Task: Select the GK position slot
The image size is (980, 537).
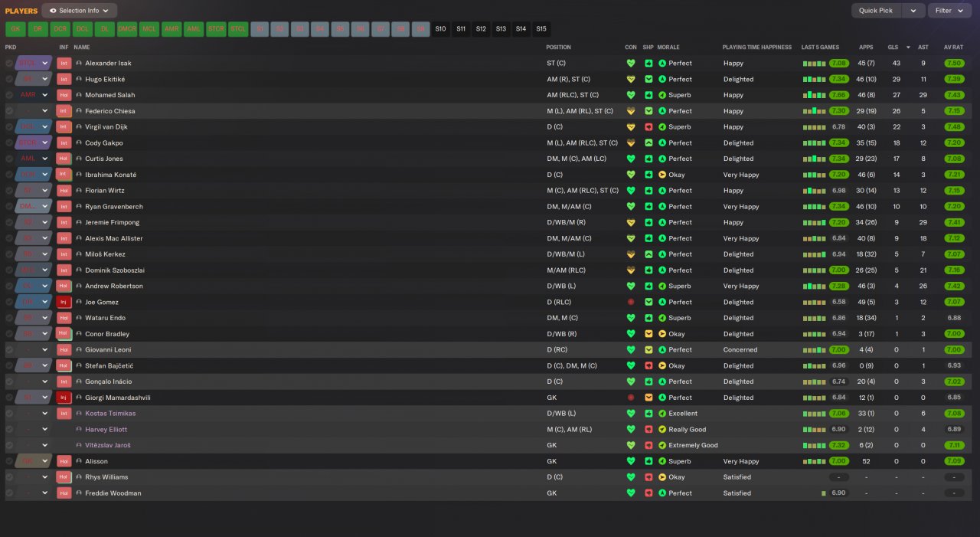Action: point(15,29)
